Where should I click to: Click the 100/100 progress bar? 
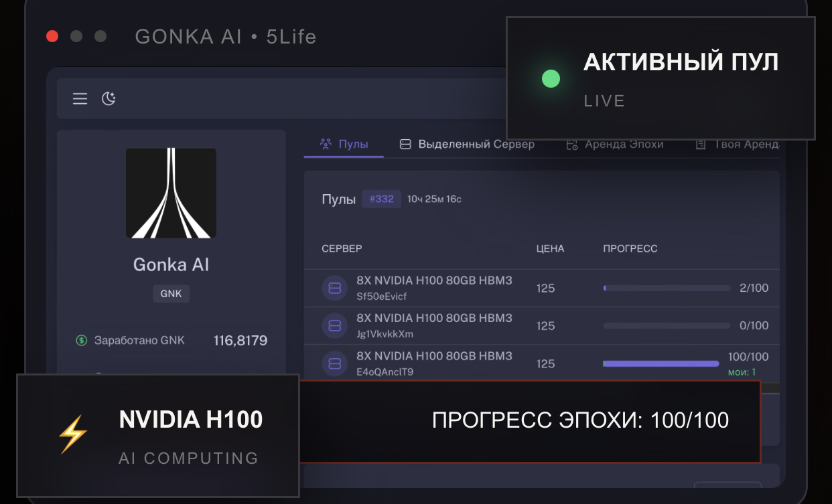pos(661,363)
